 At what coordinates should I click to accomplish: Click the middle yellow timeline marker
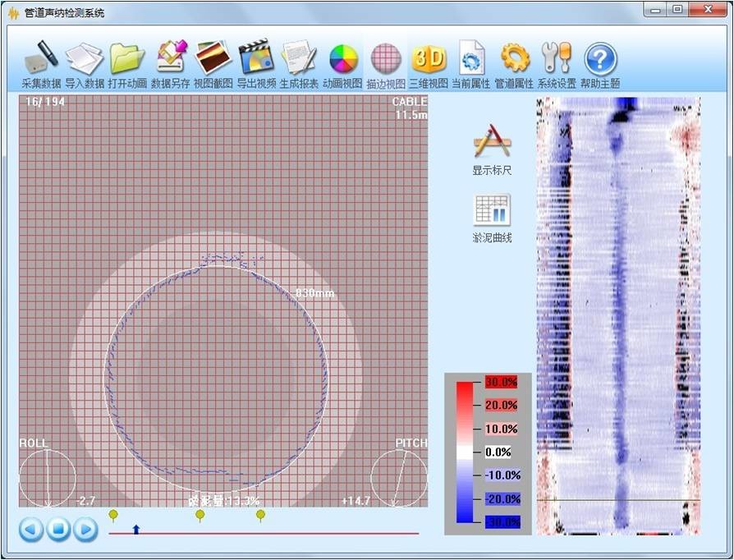pyautogui.click(x=200, y=516)
